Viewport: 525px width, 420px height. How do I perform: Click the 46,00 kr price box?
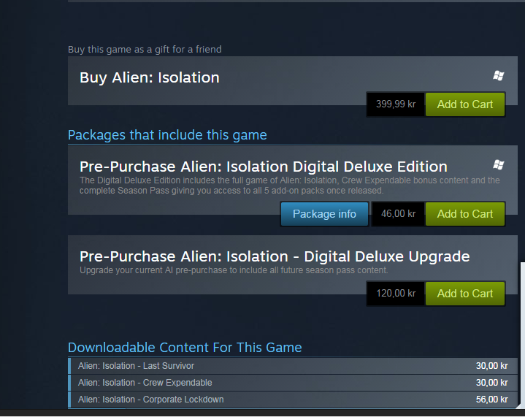[x=398, y=214]
